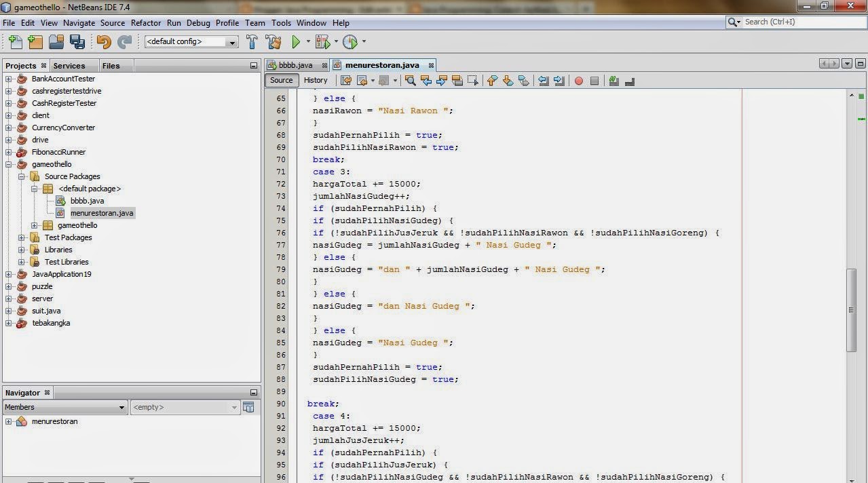Start macro recording in the editor toolbar

[578, 81]
